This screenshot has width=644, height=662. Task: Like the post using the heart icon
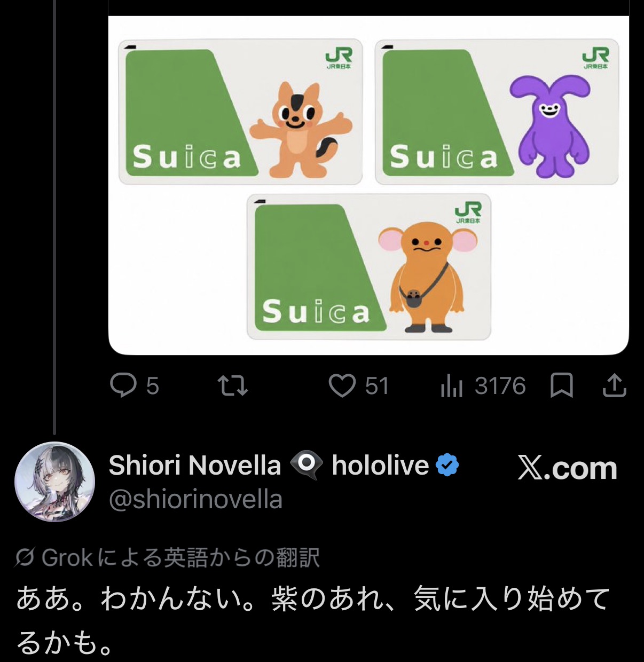tap(342, 385)
